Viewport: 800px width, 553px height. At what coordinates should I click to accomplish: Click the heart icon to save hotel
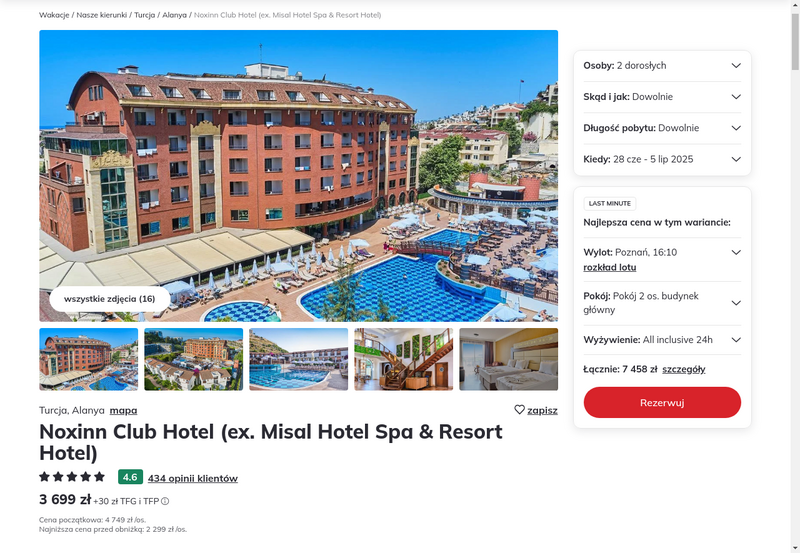click(x=519, y=410)
